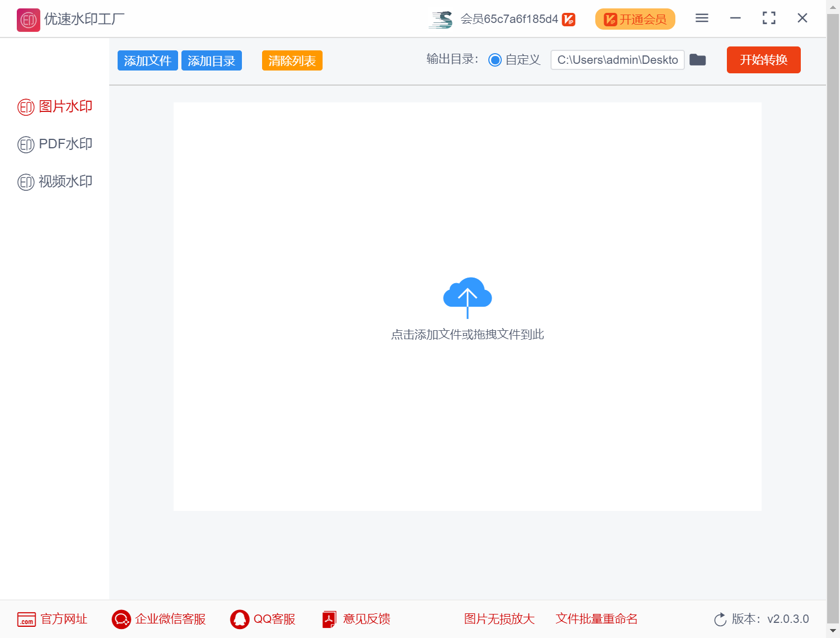Click the QQ客服 penguin icon
Screen dimensions: 840x638
(x=240, y=620)
